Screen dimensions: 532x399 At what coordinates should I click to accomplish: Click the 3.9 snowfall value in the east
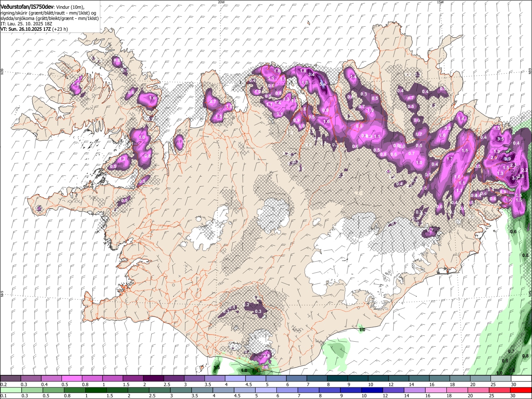pyautogui.click(x=507, y=159)
